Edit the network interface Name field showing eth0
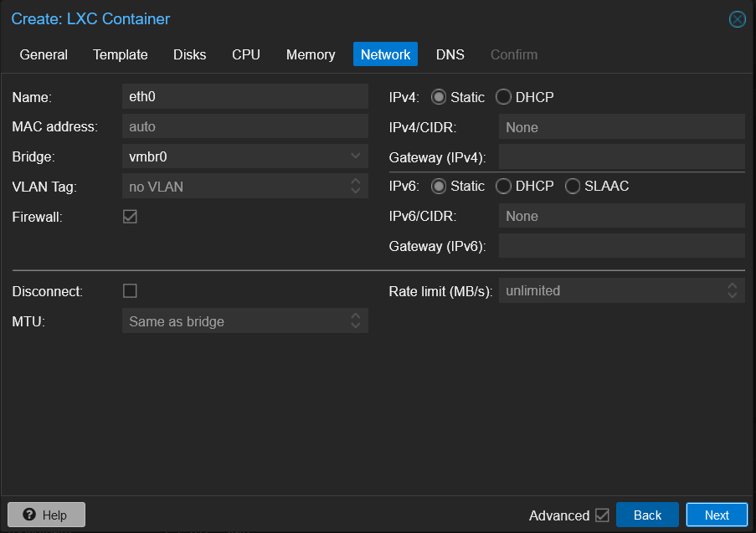 (244, 96)
